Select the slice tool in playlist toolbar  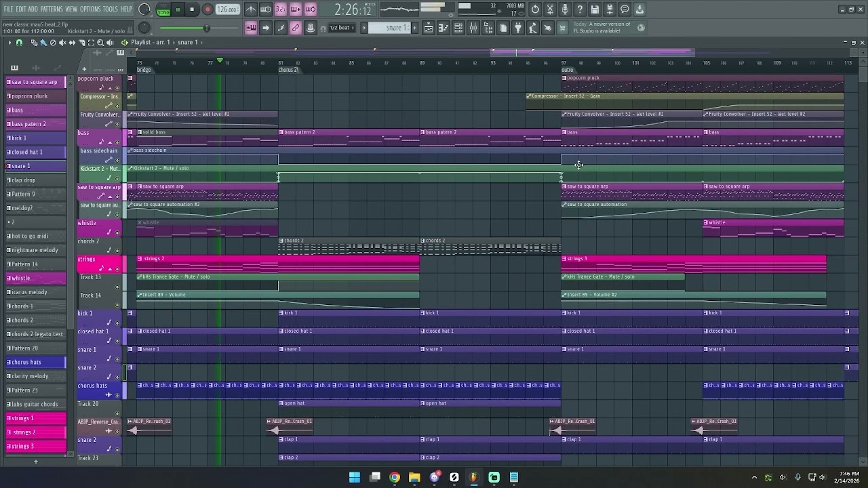click(x=82, y=43)
